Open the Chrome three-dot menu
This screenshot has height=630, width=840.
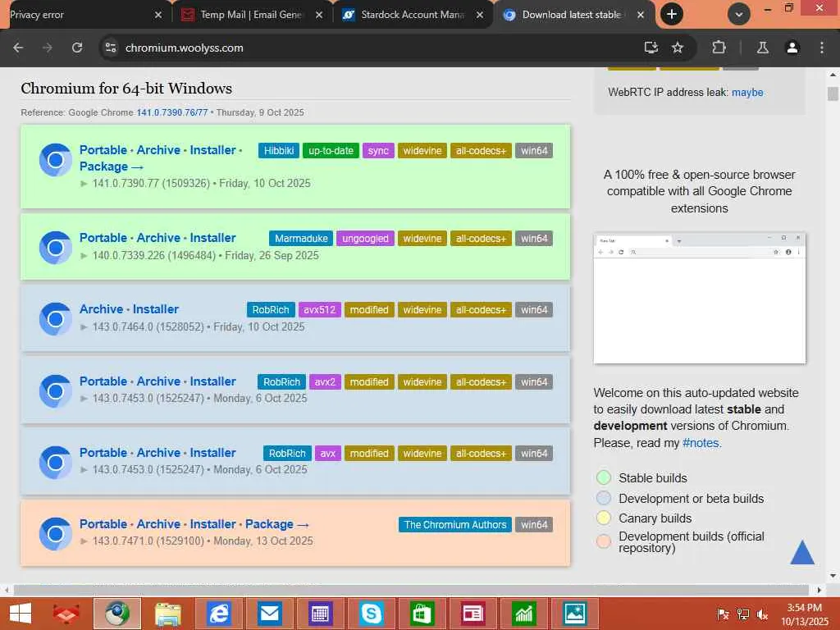click(822, 48)
